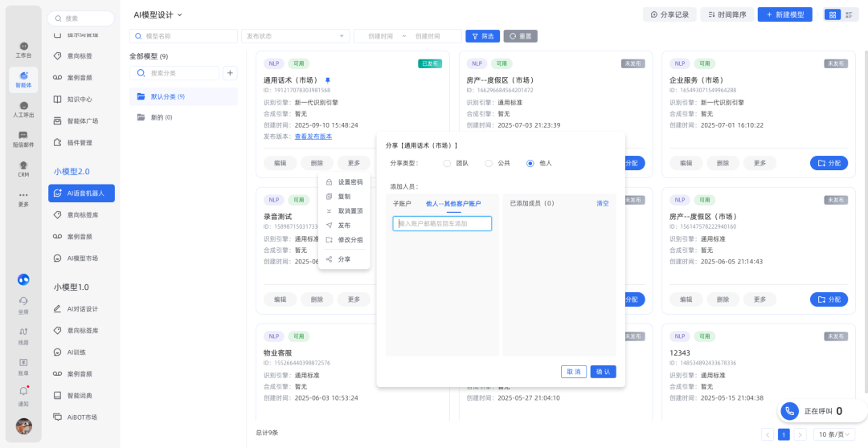Switch to list view layout icon

pyautogui.click(x=849, y=14)
